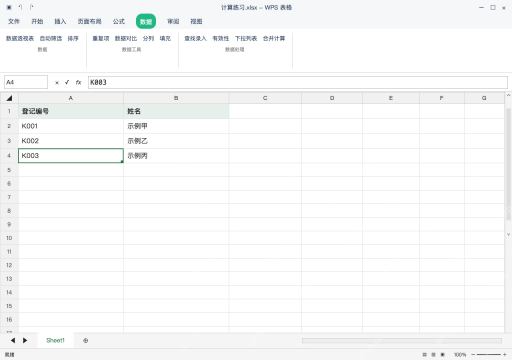Select column A header

point(71,98)
